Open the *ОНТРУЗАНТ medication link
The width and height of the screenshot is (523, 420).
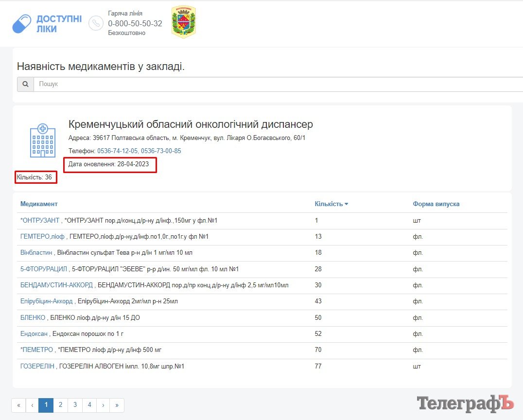(40, 221)
